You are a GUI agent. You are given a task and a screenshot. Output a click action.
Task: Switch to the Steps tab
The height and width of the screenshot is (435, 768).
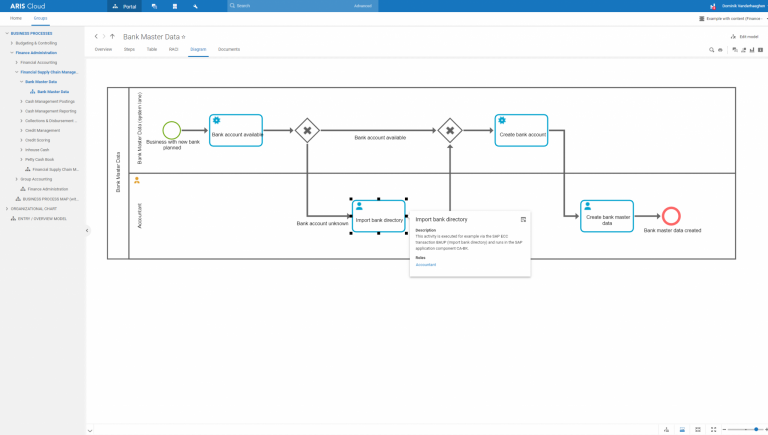pos(129,49)
